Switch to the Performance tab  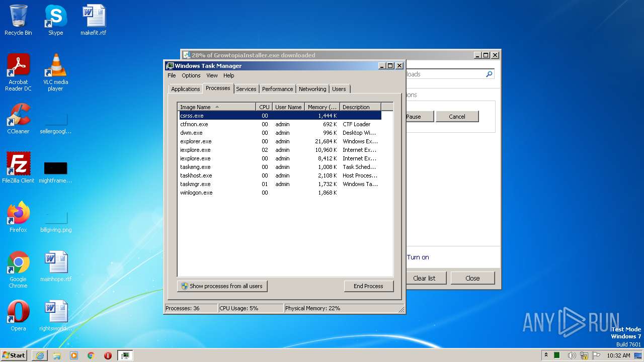click(277, 89)
